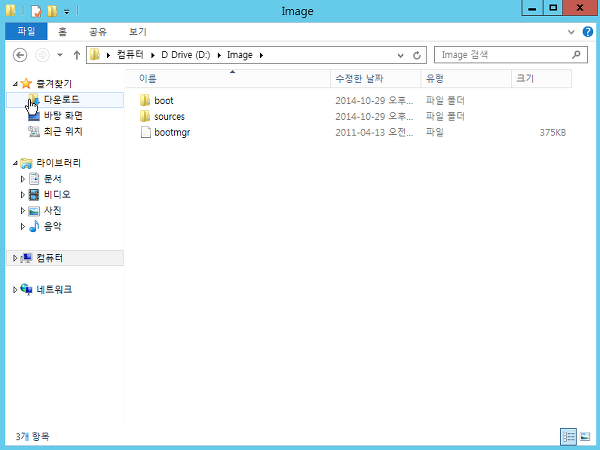This screenshot has width=600, height=450.
Task: Open the 비디오 library
Action: (x=57, y=195)
